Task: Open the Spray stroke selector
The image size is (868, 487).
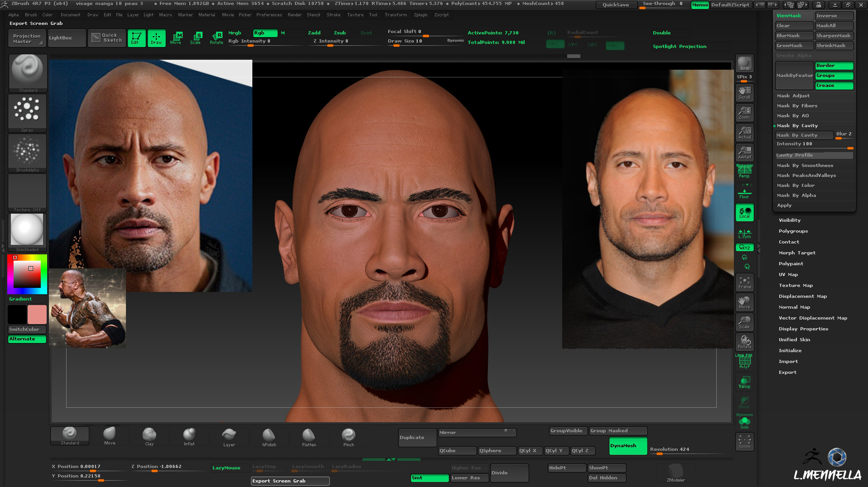Action: (x=27, y=113)
